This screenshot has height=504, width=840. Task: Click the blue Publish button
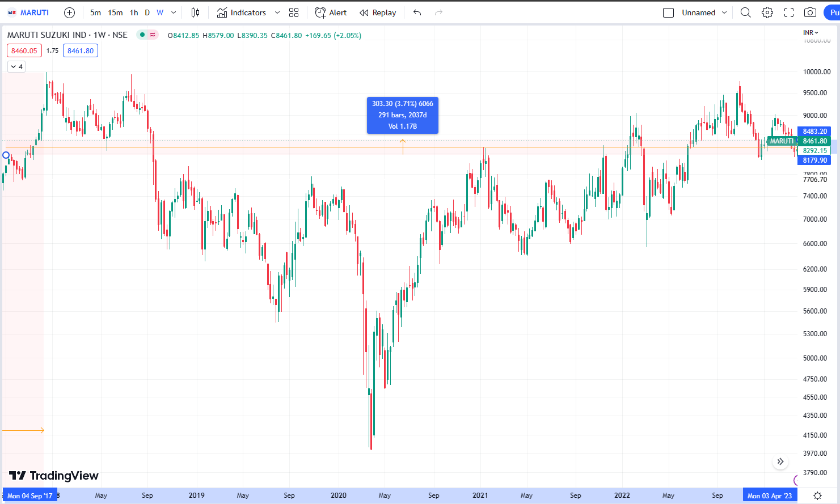coord(832,12)
